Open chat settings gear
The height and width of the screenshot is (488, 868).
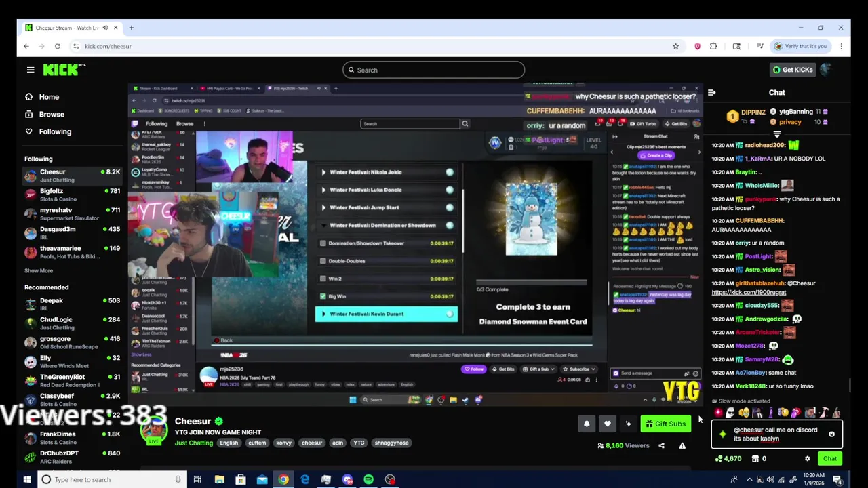(x=807, y=459)
